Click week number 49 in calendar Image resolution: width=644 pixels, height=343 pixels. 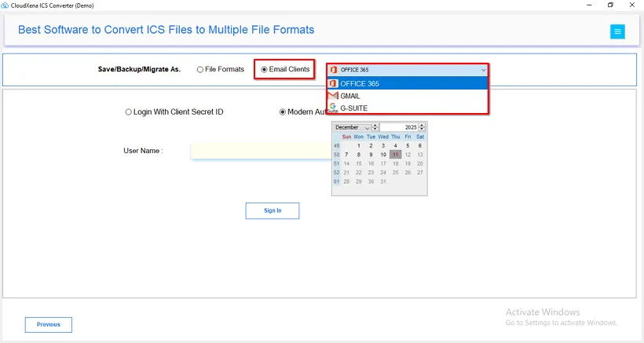tap(337, 146)
